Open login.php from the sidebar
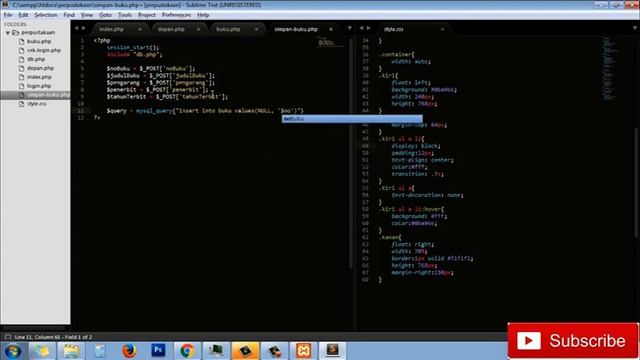Screen dimensions: 640x360 click(39, 86)
